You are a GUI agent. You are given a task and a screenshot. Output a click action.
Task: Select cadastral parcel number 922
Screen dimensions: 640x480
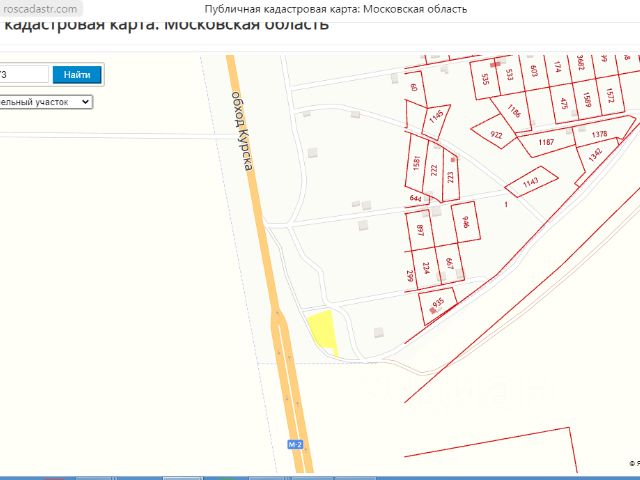coord(496,134)
